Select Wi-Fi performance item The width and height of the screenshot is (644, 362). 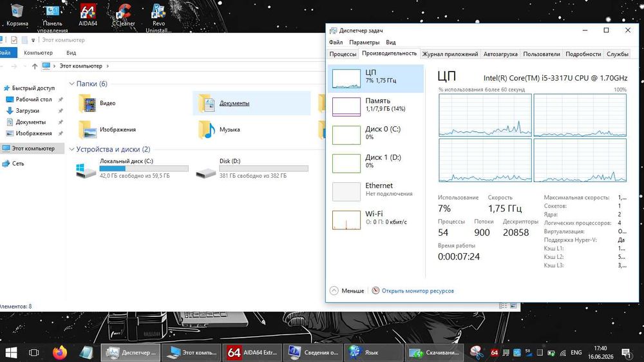pos(376,220)
